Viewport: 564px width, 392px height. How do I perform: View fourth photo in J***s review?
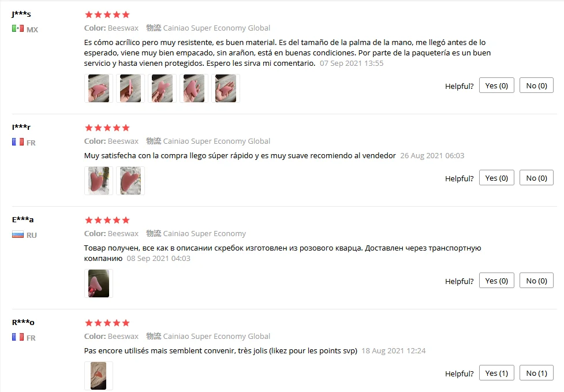(x=194, y=88)
